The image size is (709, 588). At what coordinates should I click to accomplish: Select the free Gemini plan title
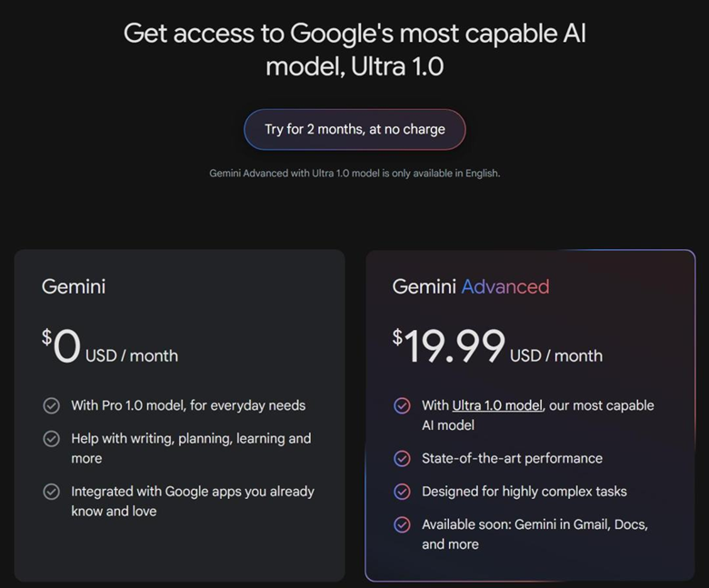(74, 286)
